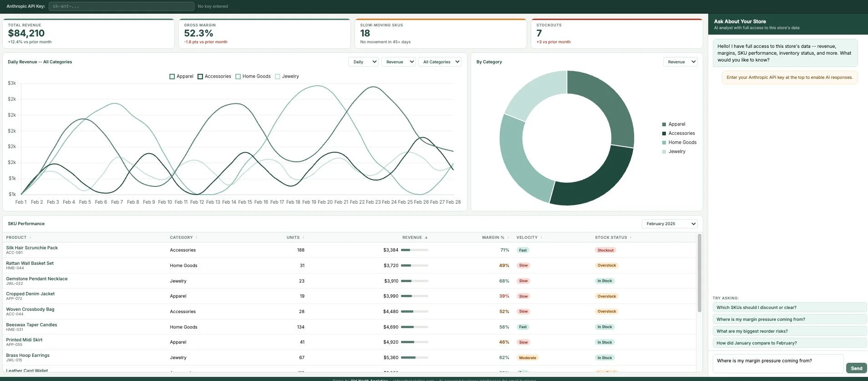Image resolution: width=868 pixels, height=381 pixels.
Task: Toggle the Apparel series in the line chart legend
Action: click(181, 77)
